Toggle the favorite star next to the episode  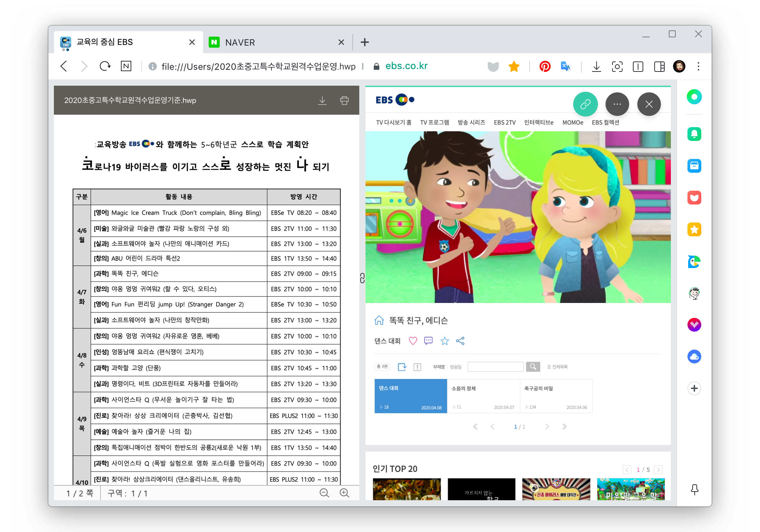point(445,341)
